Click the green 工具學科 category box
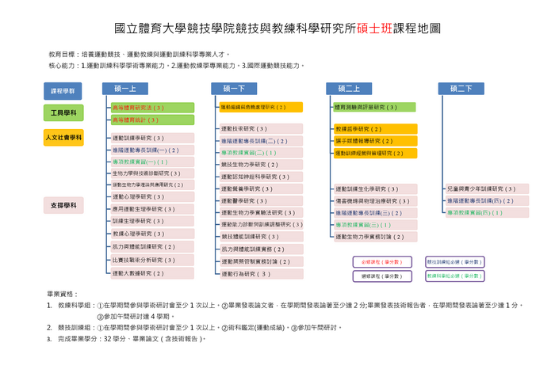The image size is (555, 392). pyautogui.click(x=63, y=113)
